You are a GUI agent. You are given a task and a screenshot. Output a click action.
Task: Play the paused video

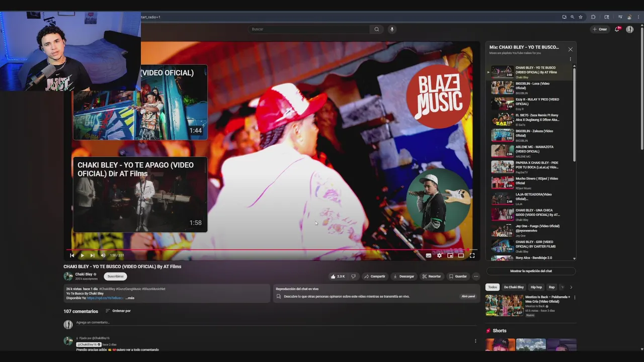82,255
